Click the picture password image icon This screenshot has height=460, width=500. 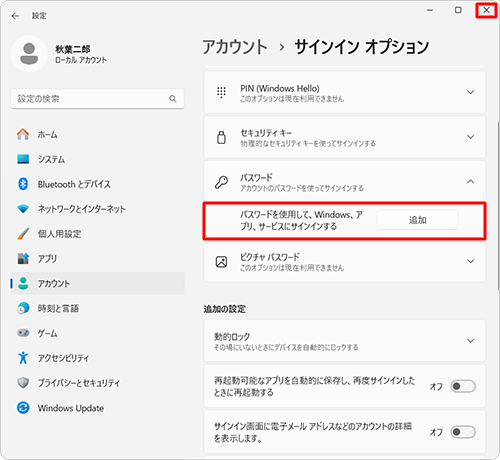(221, 262)
